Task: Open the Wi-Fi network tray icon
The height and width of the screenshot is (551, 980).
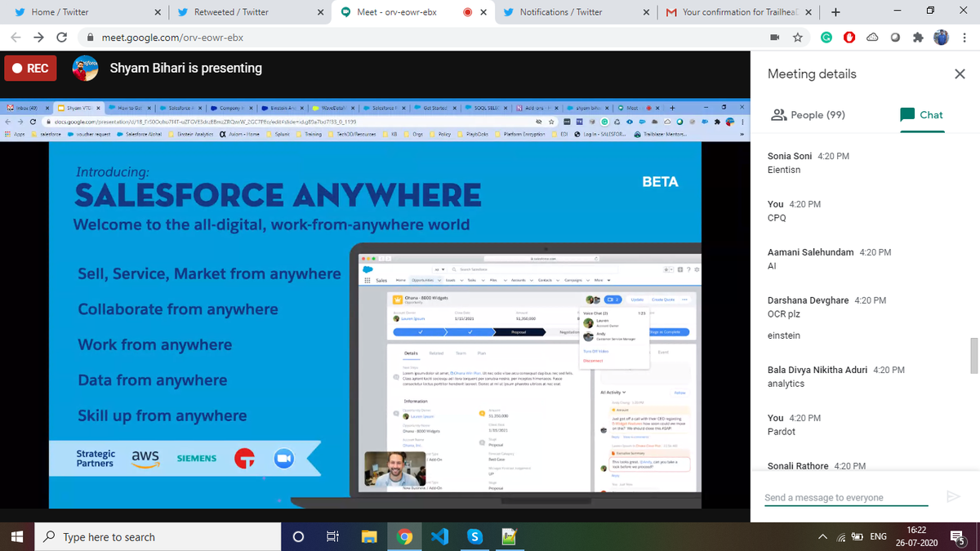Action: [x=840, y=536]
